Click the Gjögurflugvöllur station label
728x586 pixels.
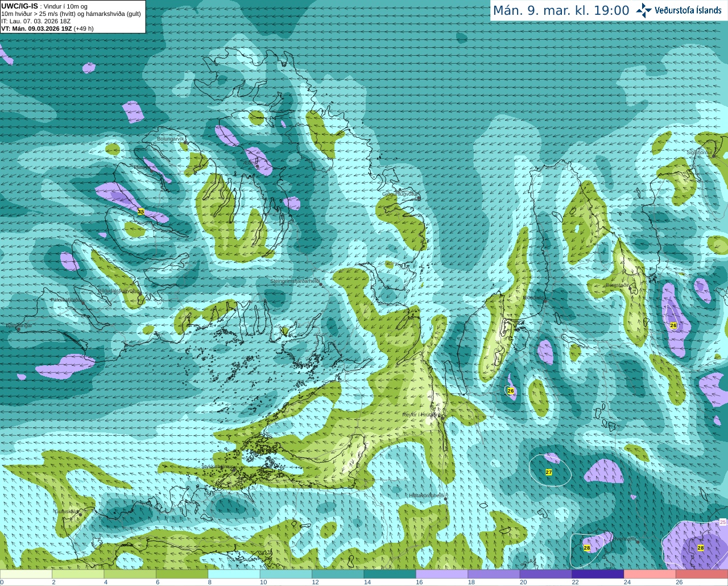(x=400, y=194)
